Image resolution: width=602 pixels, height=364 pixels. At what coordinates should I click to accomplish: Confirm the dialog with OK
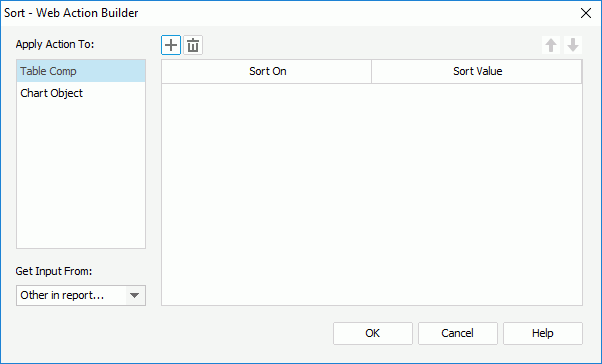pos(373,333)
